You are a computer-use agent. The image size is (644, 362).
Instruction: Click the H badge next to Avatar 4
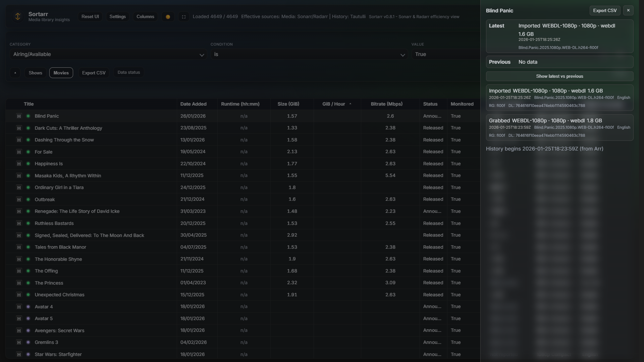click(19, 307)
